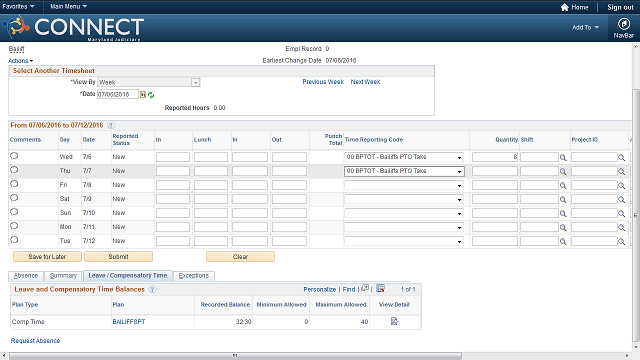Switch to the Summary tab
Viewport: 640px width, 360px height.
tap(63, 276)
